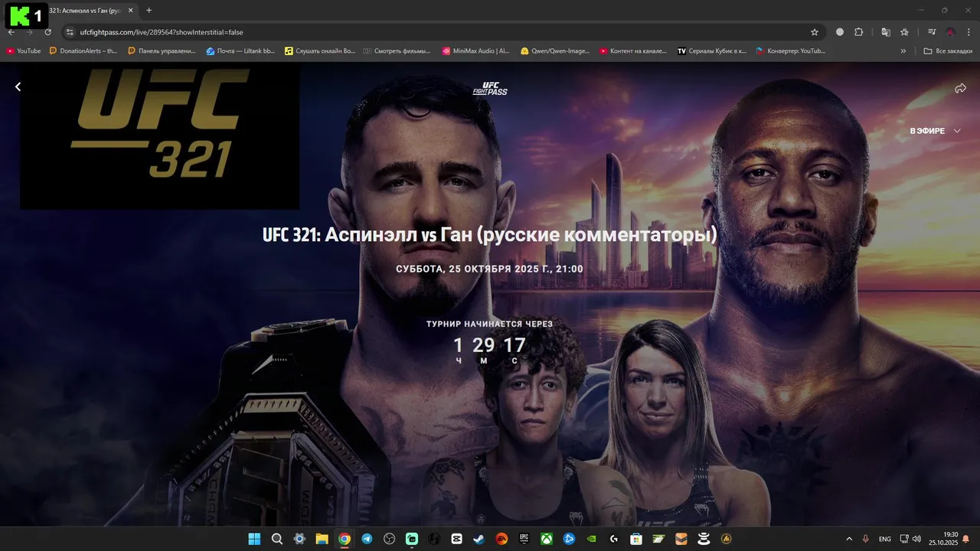Click the microphone icon in the system tray

pos(866,539)
